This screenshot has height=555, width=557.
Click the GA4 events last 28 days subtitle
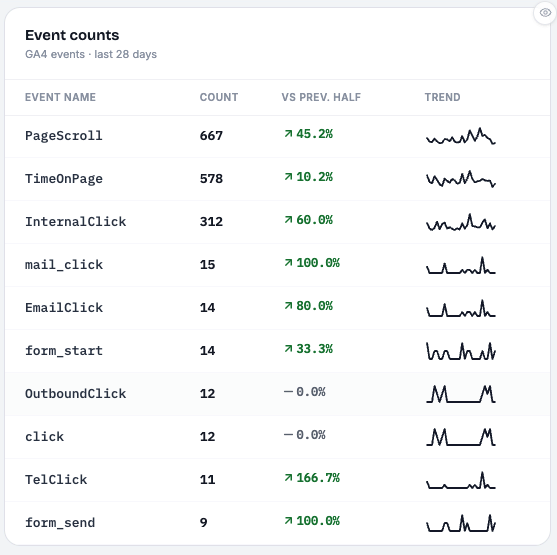(91, 54)
